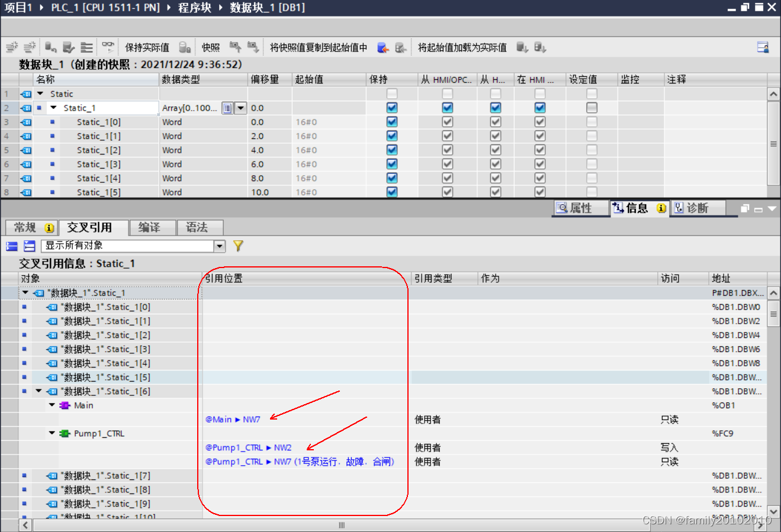This screenshot has height=532, width=781.
Task: Click the glasses 'monitor all' toolbar icon
Action: pos(108,47)
